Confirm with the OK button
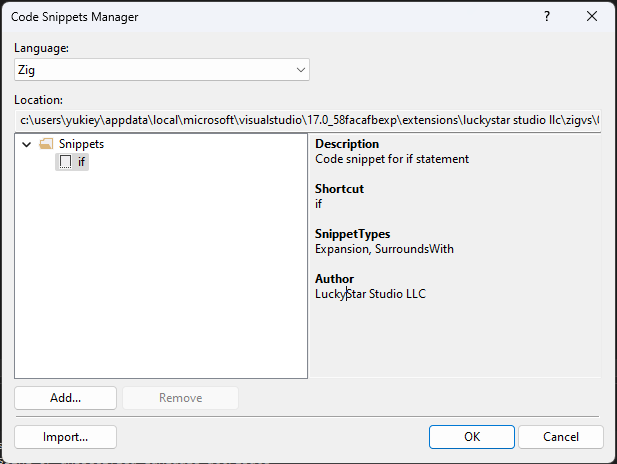This screenshot has height=464, width=617. click(x=472, y=437)
